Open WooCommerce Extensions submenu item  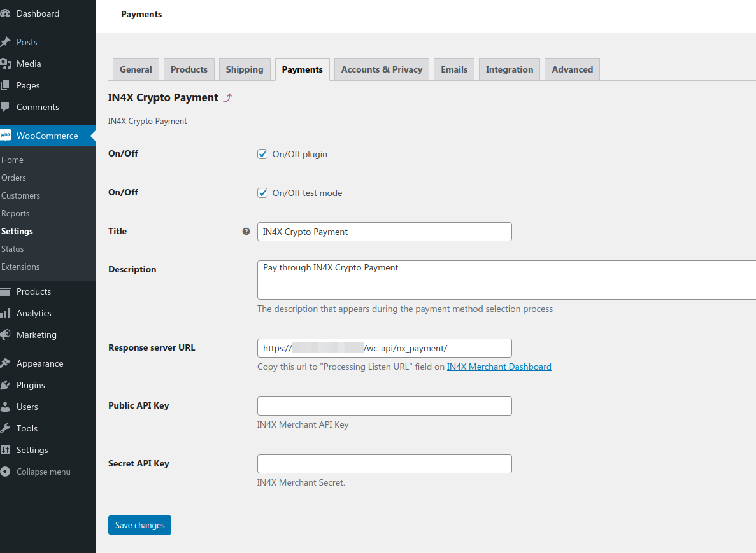point(20,267)
